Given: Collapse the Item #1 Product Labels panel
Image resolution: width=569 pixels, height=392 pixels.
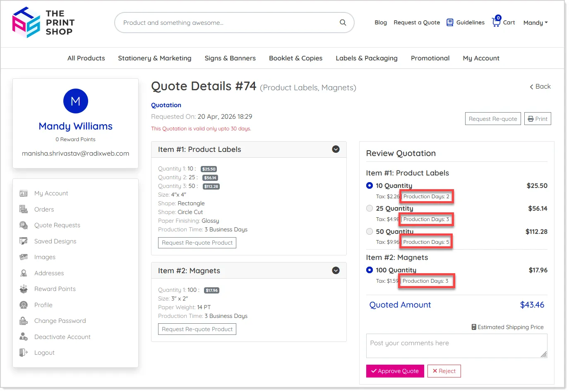Looking at the screenshot, I should click(x=336, y=149).
